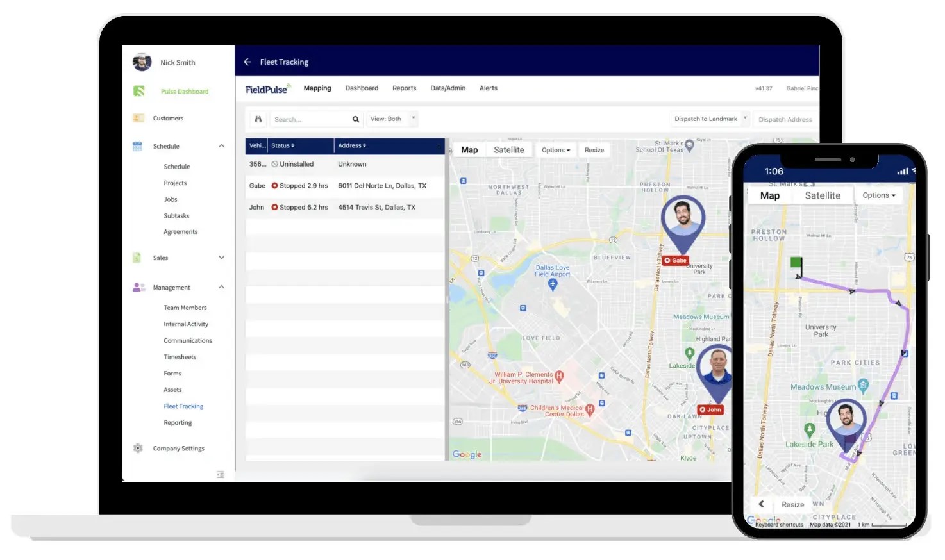Open the View: Both dropdown
This screenshot has height=560, width=945.
(392, 119)
